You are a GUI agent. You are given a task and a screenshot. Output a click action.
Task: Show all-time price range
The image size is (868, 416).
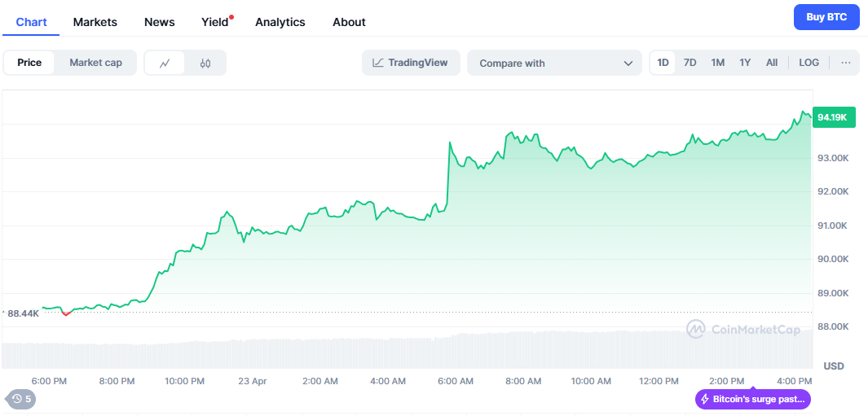[772, 63]
